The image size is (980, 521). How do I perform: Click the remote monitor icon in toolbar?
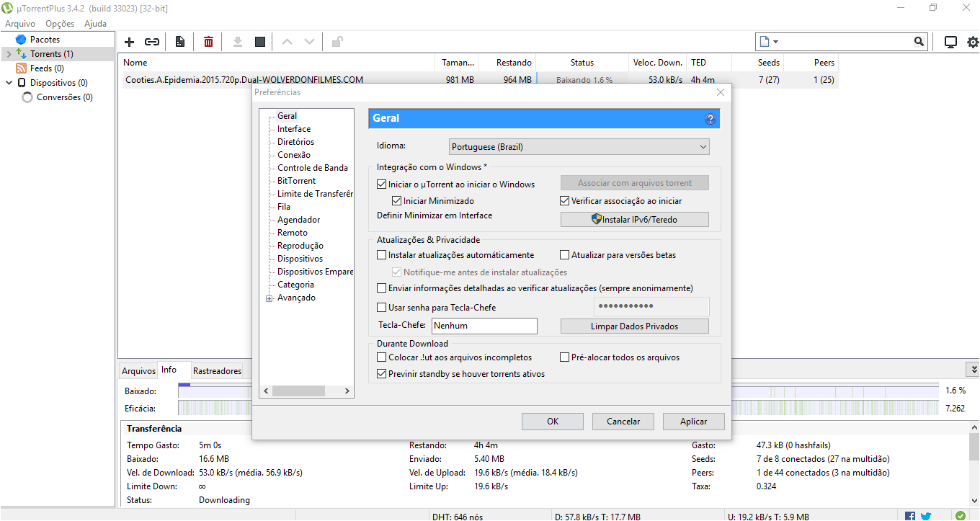[950, 42]
